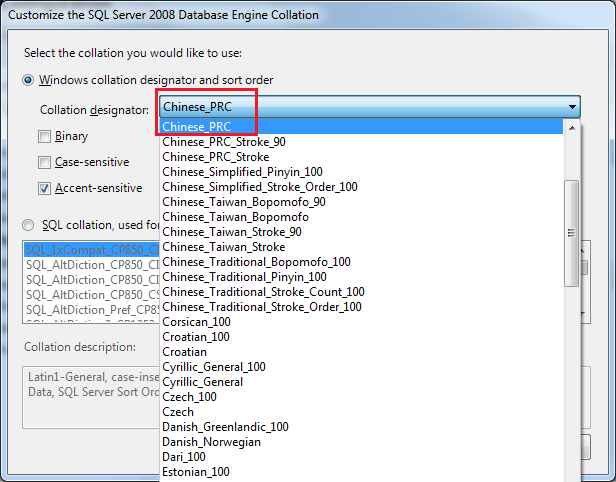Click the dropdown list scroll-up arrow
The image size is (616, 482).
tap(572, 128)
